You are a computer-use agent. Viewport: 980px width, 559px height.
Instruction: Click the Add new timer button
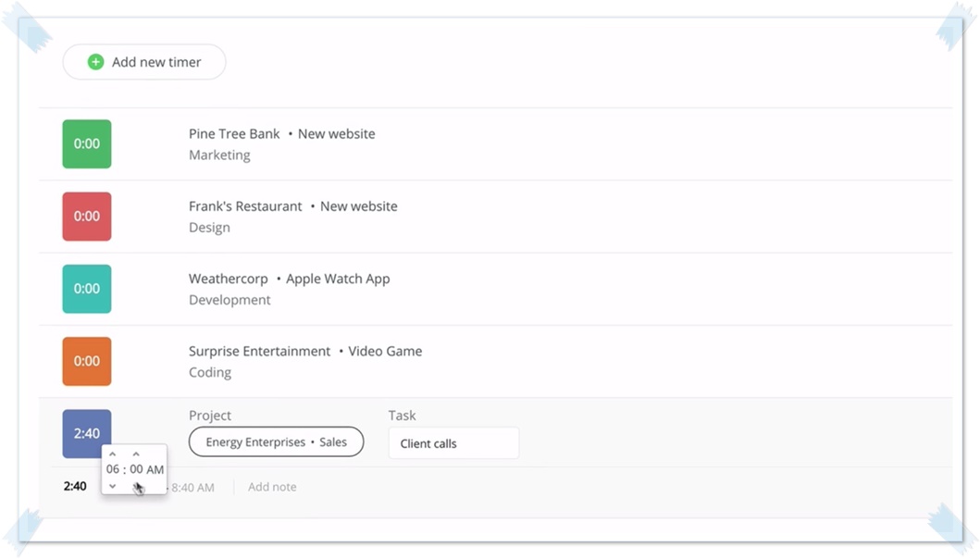[144, 62]
